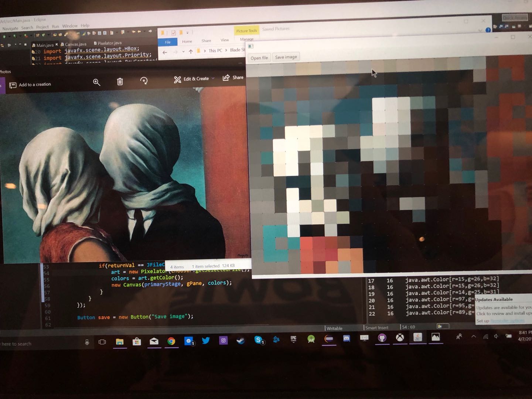532x399 pixels.
Task: Open Android Studio from the taskbar
Action: click(x=311, y=339)
